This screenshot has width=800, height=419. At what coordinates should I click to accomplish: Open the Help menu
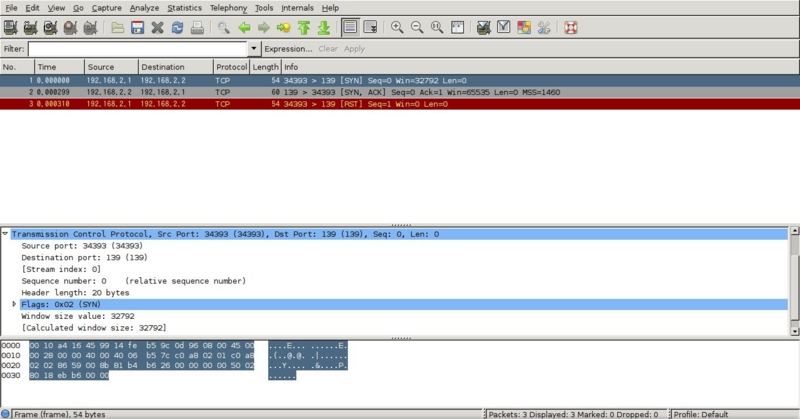point(330,8)
